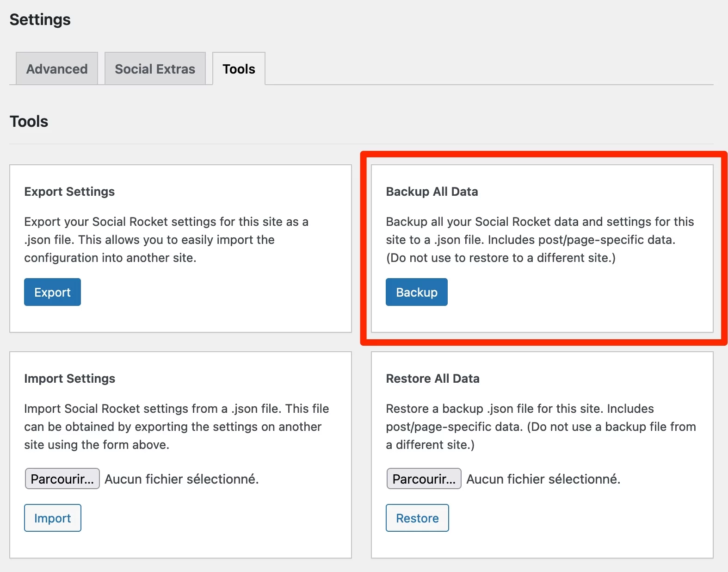
Task: Click the Restore button
Action: (x=417, y=518)
